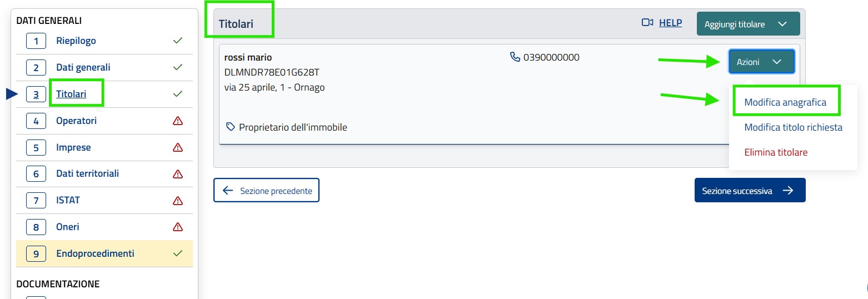Click the green checkmark beside Riepilogo
The width and height of the screenshot is (868, 299).
pyautogui.click(x=178, y=41)
